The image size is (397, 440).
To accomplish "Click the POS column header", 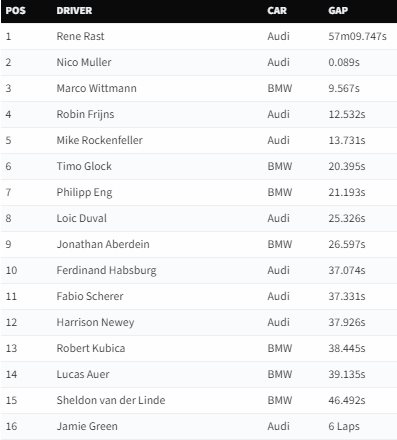I will (16, 11).
